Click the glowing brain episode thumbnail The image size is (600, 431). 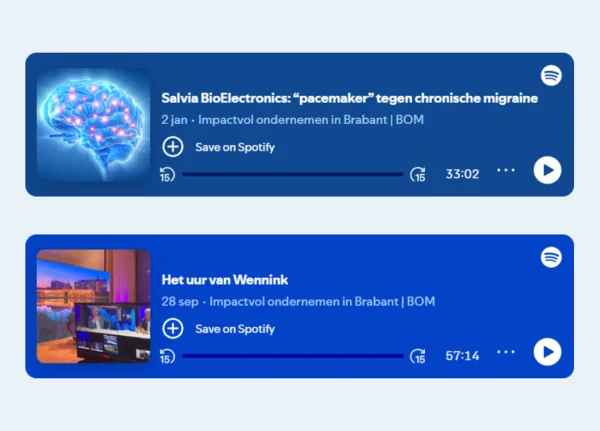[93, 125]
